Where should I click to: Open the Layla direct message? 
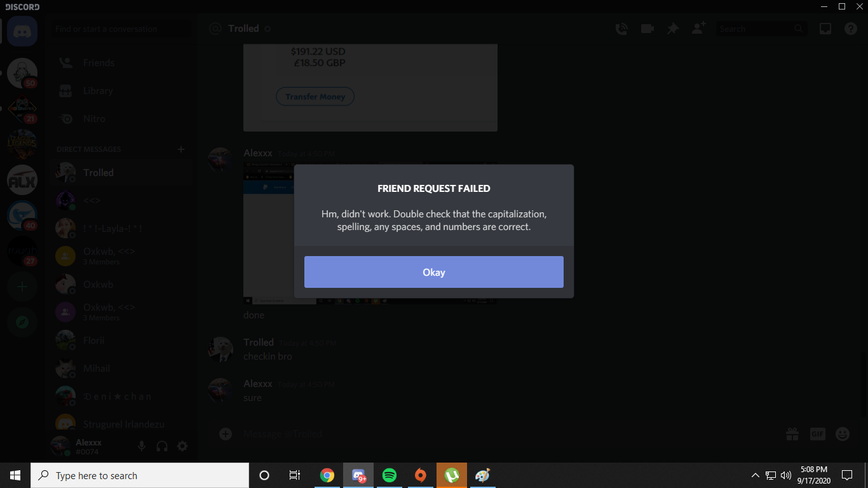tap(122, 228)
